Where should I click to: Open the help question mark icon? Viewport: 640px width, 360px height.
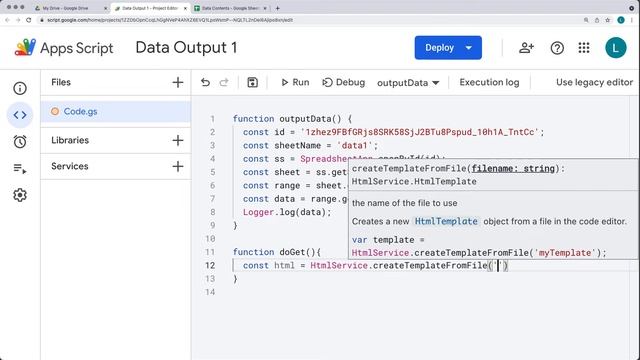point(557,48)
